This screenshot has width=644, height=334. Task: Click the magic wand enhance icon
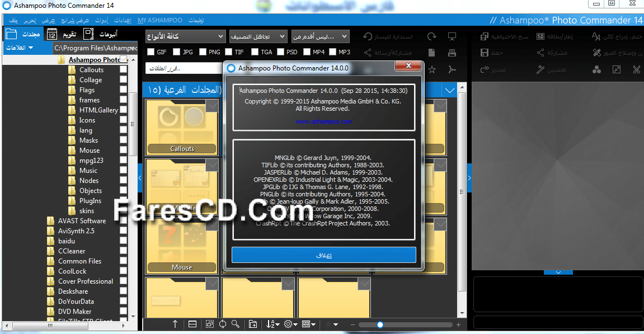540,69
